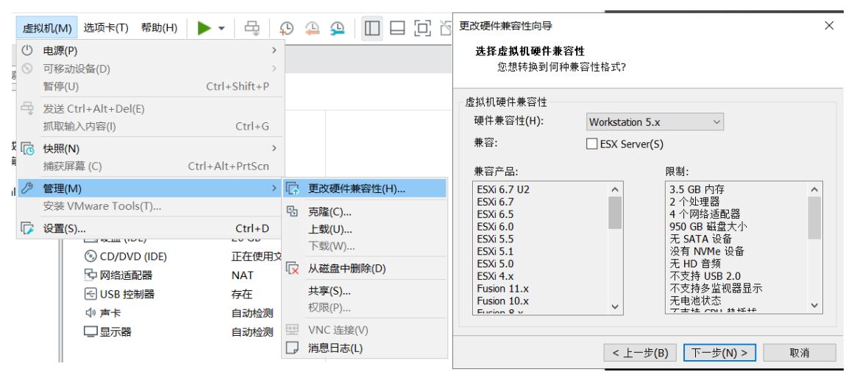
Task: Open the 硬件兼容性(H) Workstation 5.x dropdown
Action: (655, 122)
